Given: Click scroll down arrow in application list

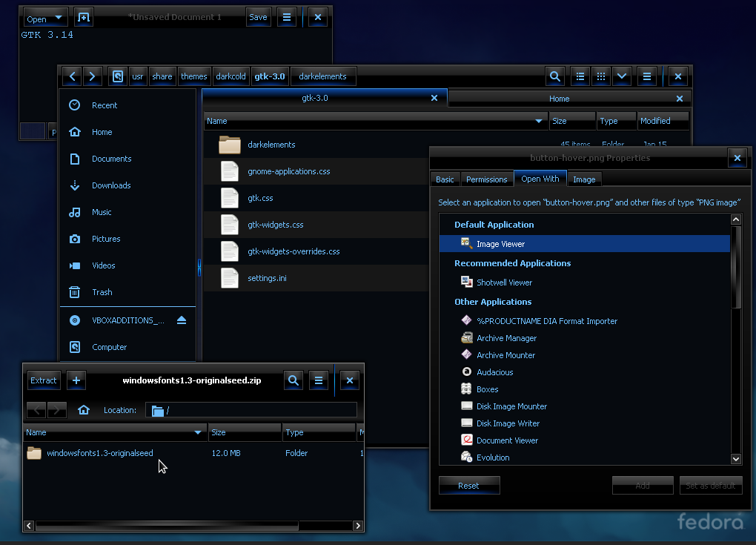Looking at the screenshot, I should pyautogui.click(x=736, y=459).
